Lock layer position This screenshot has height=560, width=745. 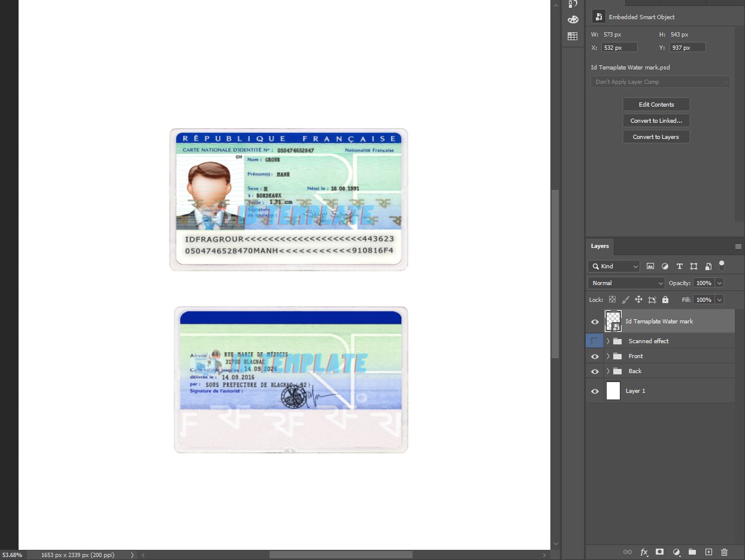pyautogui.click(x=638, y=299)
